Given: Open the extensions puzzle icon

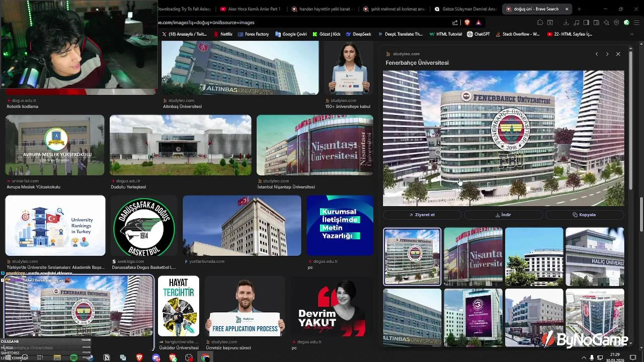Looking at the screenshot, I should tap(540, 23).
